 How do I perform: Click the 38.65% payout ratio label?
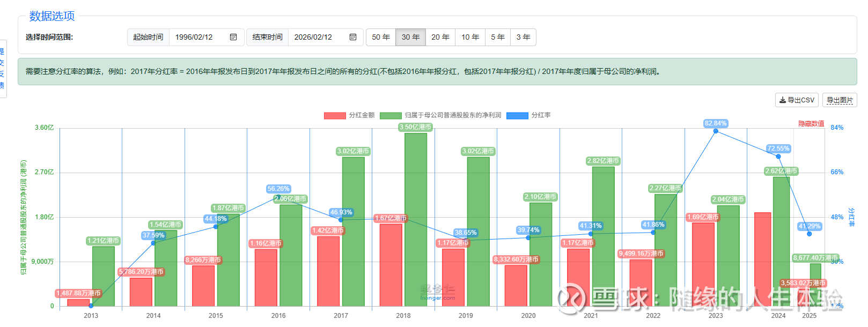[466, 233]
